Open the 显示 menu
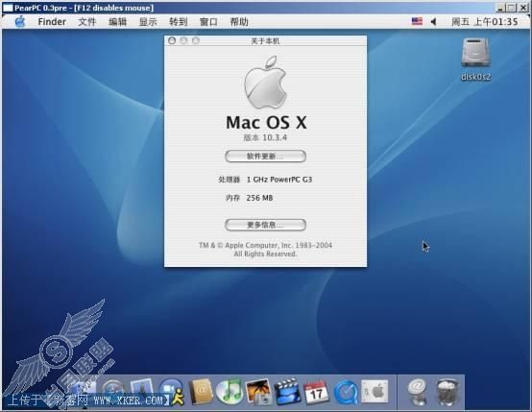532x412 pixels. tap(148, 22)
